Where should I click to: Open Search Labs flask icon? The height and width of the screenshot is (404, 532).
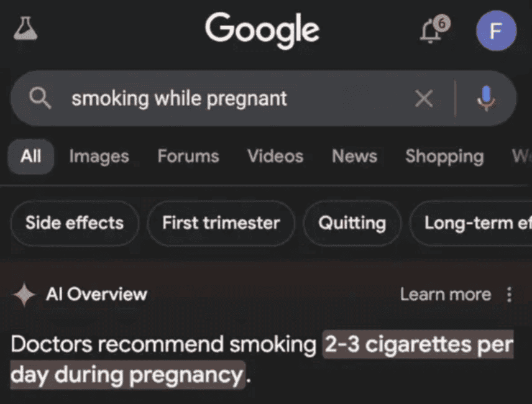tap(25, 29)
